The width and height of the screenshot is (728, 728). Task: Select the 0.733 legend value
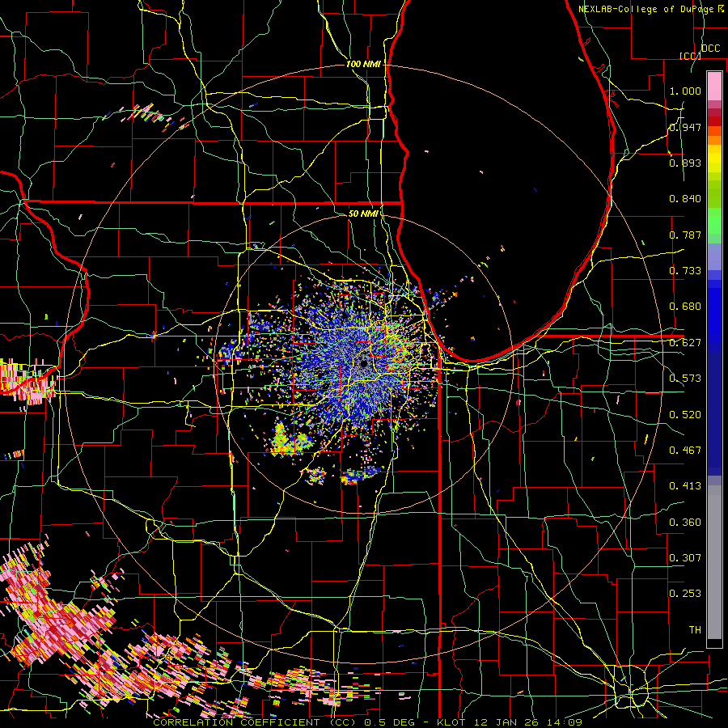tap(685, 271)
